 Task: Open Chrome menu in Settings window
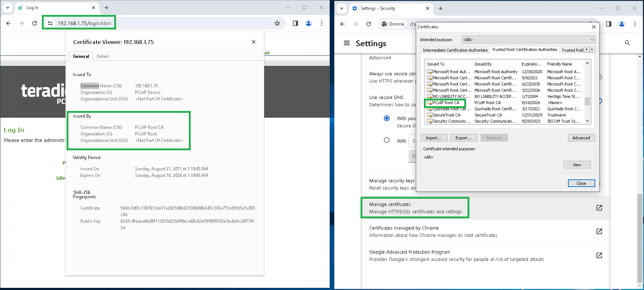click(635, 24)
